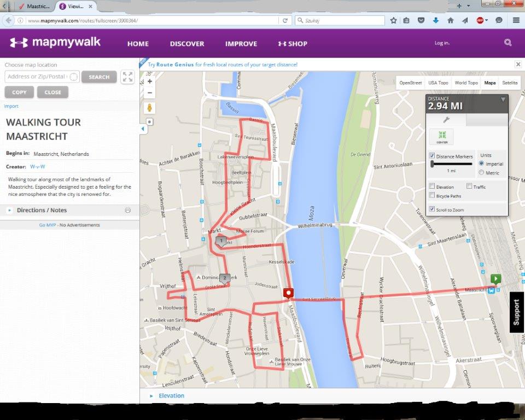Click the Adblock Plus icon
The width and height of the screenshot is (525, 420).
coord(480,20)
